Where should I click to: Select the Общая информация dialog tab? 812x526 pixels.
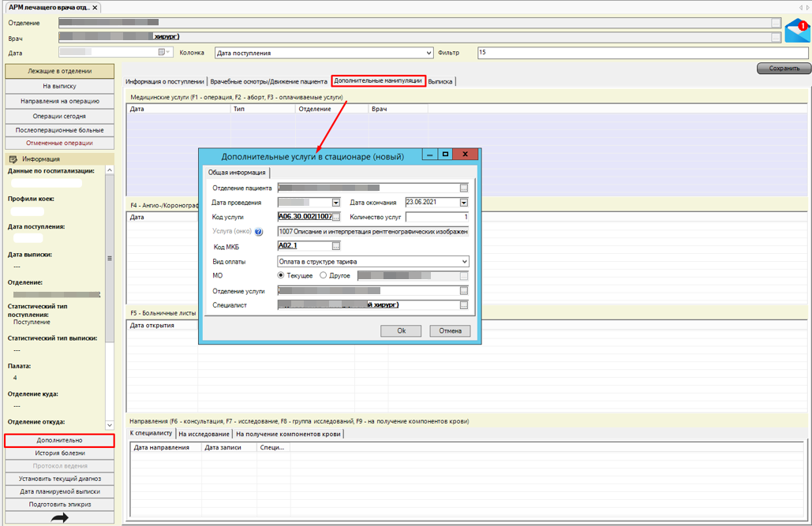point(237,173)
